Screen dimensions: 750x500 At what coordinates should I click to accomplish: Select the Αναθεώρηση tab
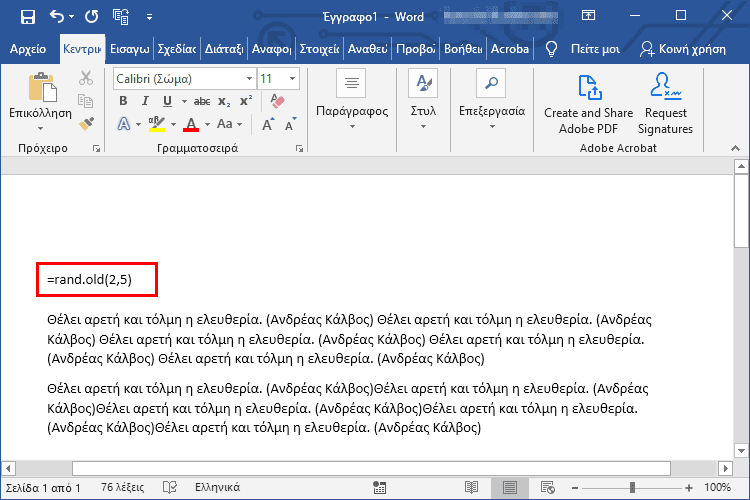[367, 49]
